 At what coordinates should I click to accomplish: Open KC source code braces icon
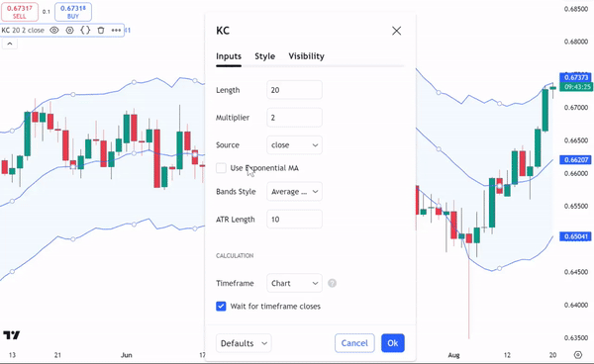(x=85, y=30)
